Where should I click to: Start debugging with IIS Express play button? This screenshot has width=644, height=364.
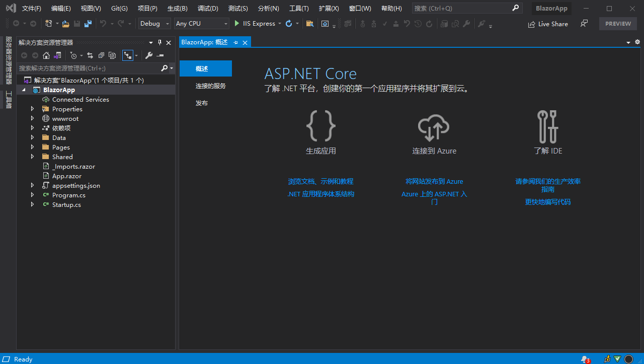(x=237, y=24)
